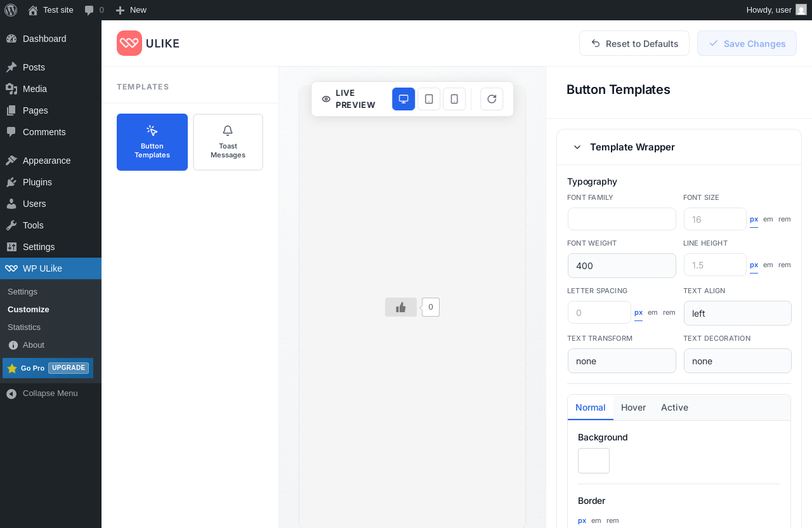Screen dimensions: 812x528
Task: Click the plus icon next to New
Action: [x=120, y=10]
